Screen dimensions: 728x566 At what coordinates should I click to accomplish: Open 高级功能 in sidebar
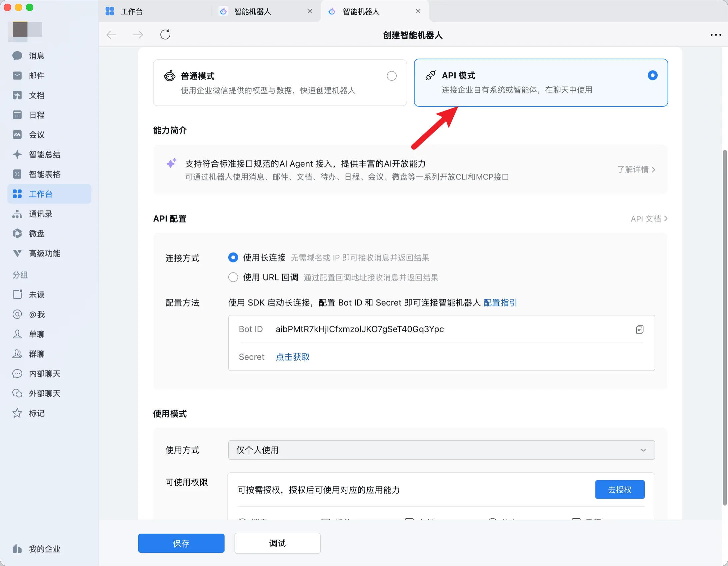point(49,253)
